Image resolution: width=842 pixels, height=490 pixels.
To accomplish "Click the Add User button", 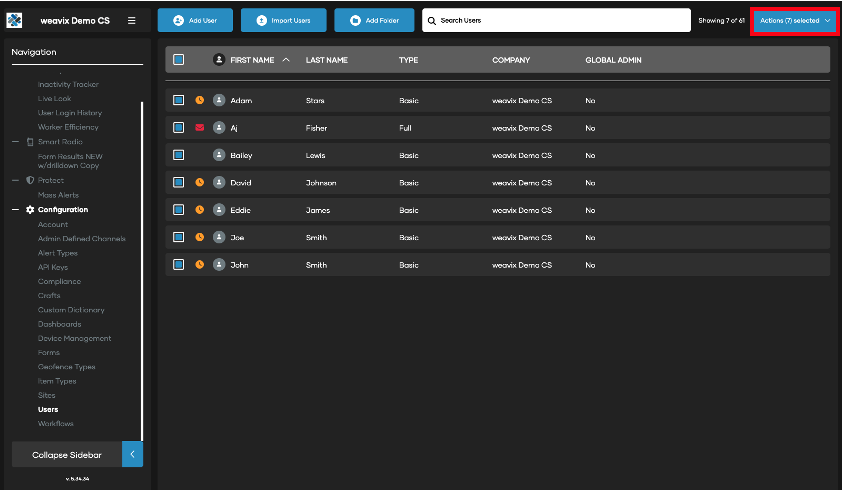I will point(194,20).
